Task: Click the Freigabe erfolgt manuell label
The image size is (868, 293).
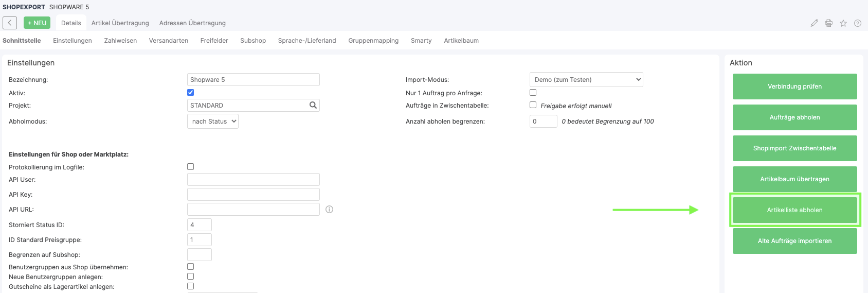Action: (576, 106)
